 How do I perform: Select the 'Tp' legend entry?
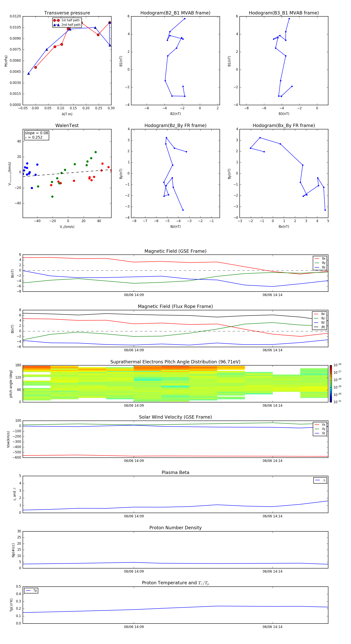31,591
